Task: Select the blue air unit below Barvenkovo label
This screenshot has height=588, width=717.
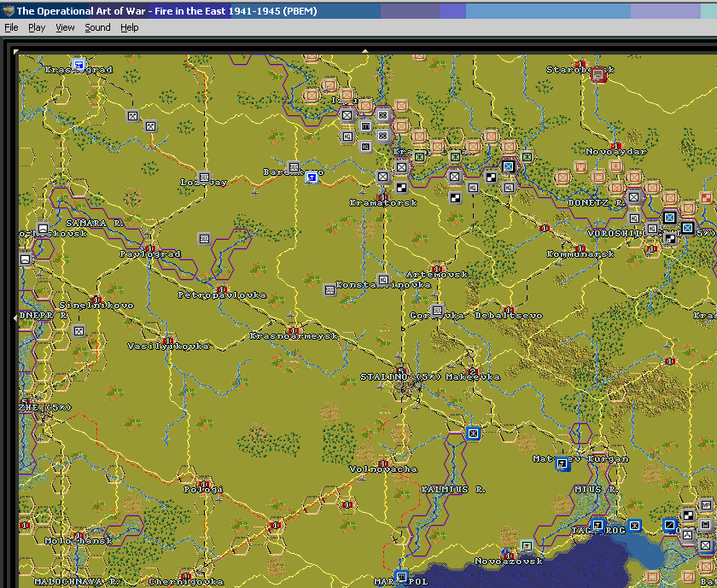Action: click(312, 178)
